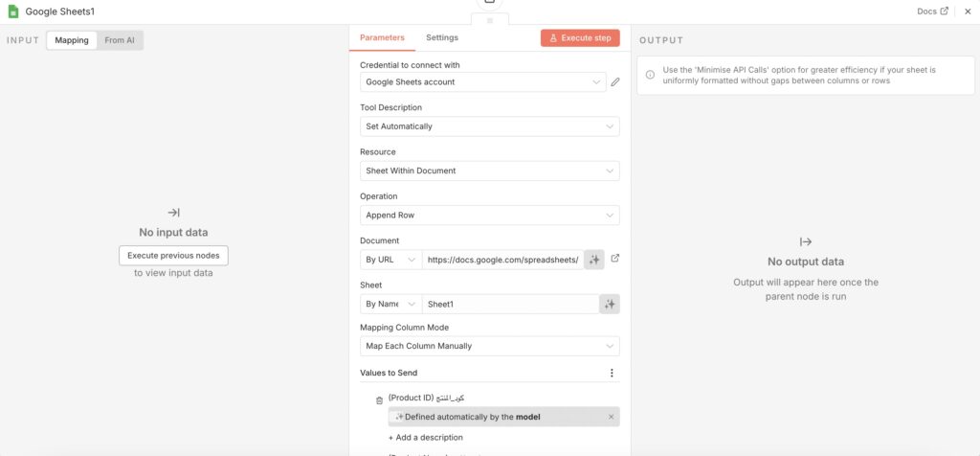Click the Google Sheets node icon
The height and width of the screenshot is (456, 980).
pyautogui.click(x=13, y=11)
